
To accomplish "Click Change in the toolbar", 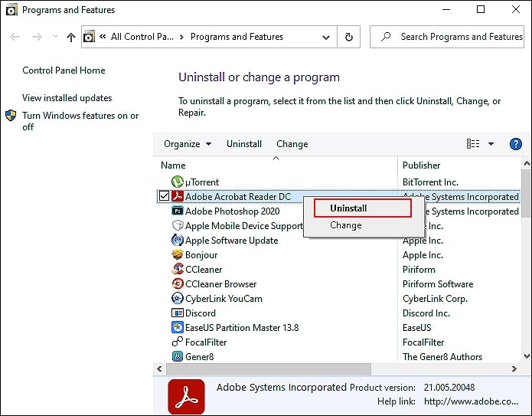I will tap(292, 144).
